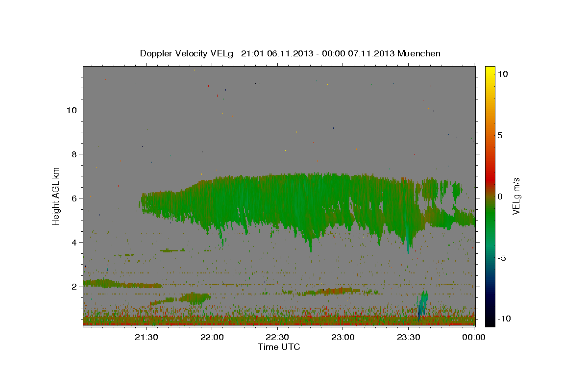Click the 21:30 time tick label
This screenshot has height=392, width=588.
tap(147, 337)
